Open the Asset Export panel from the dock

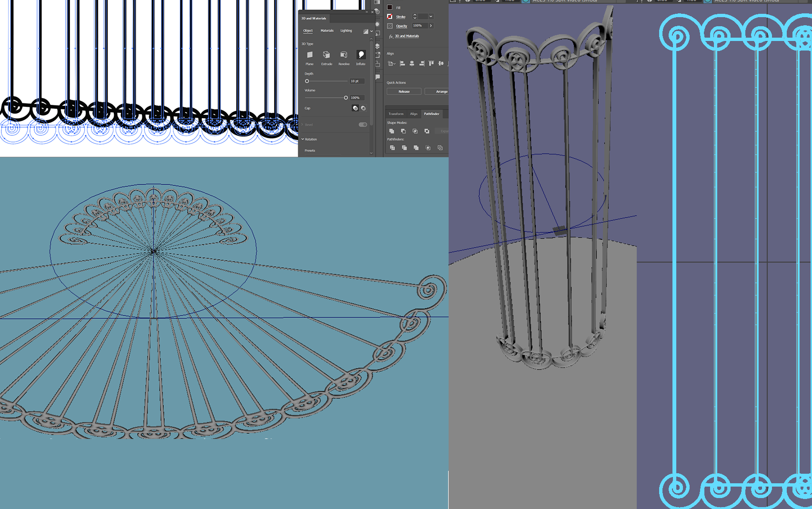378,55
